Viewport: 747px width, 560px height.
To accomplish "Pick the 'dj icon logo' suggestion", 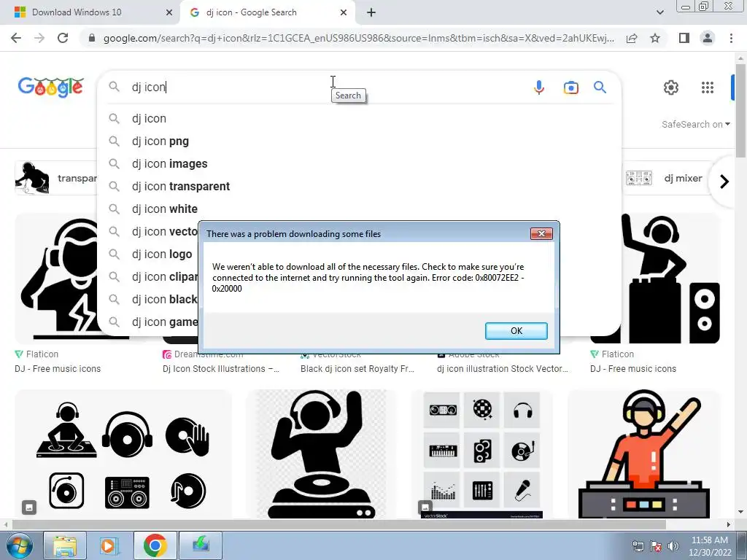I will pyautogui.click(x=162, y=254).
